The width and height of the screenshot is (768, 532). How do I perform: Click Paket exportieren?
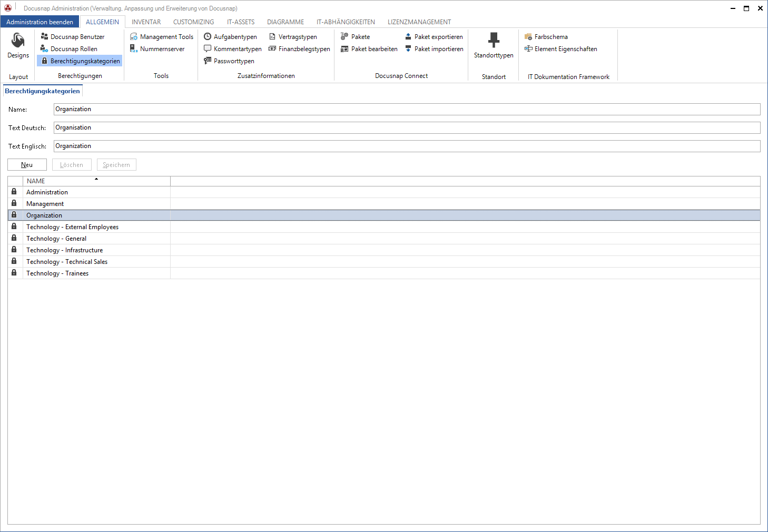click(434, 37)
